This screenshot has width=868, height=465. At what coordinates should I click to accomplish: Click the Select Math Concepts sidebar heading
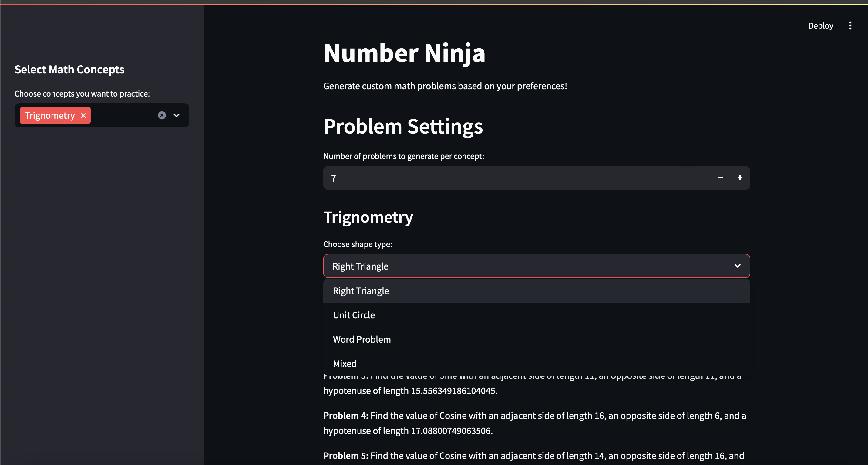point(69,70)
